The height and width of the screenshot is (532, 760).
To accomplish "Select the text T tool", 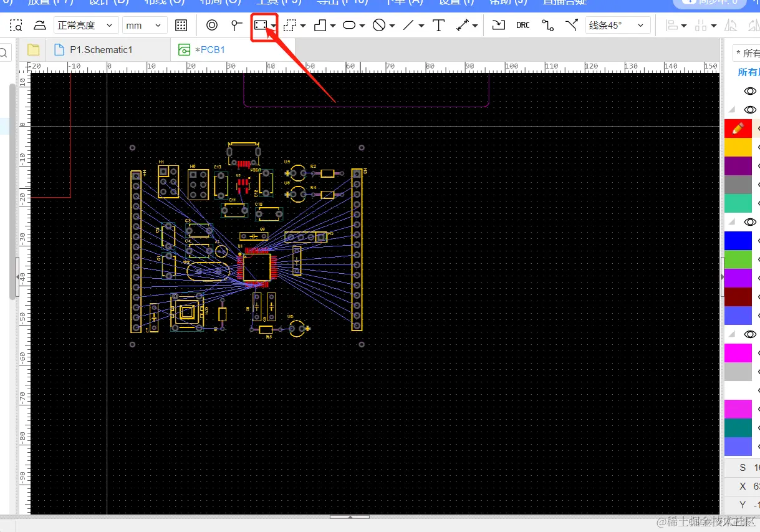I will point(438,26).
